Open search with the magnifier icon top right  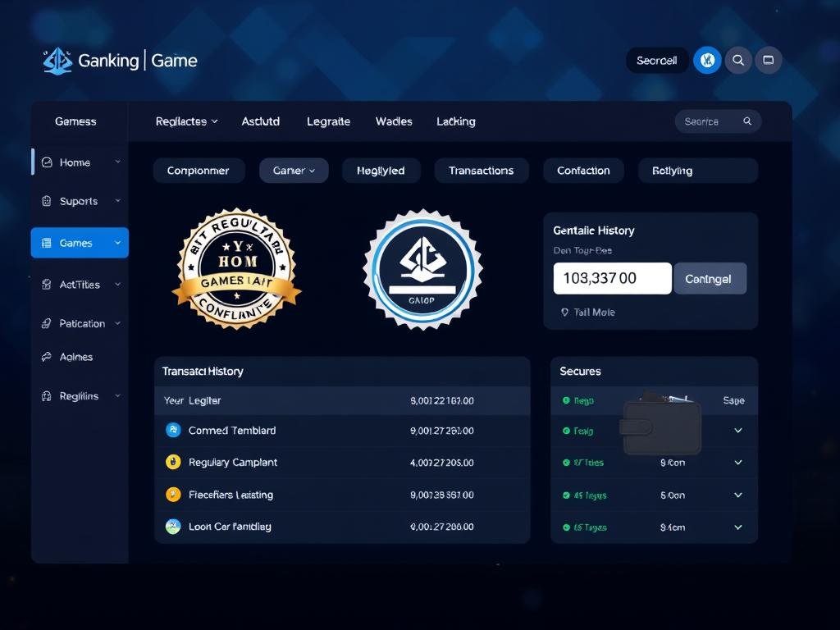[x=737, y=60]
